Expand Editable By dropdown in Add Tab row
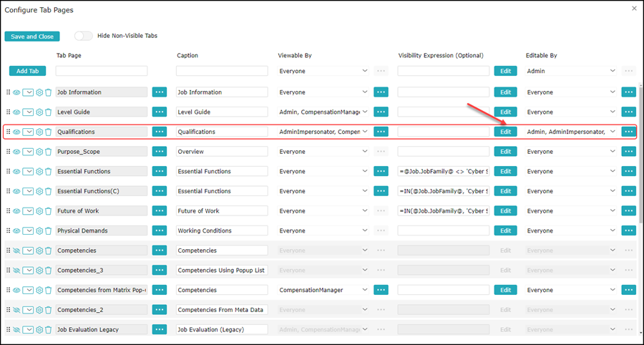 571,71
